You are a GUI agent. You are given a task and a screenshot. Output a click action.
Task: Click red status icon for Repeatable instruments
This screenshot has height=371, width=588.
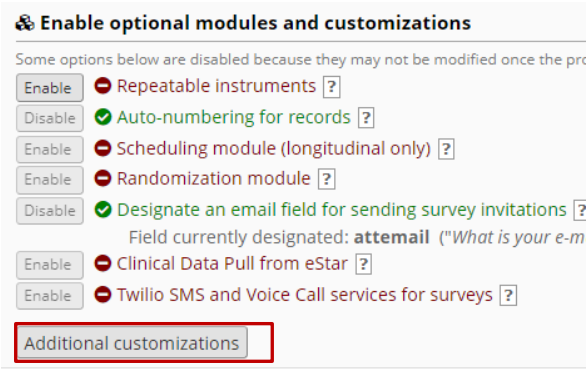click(x=103, y=86)
